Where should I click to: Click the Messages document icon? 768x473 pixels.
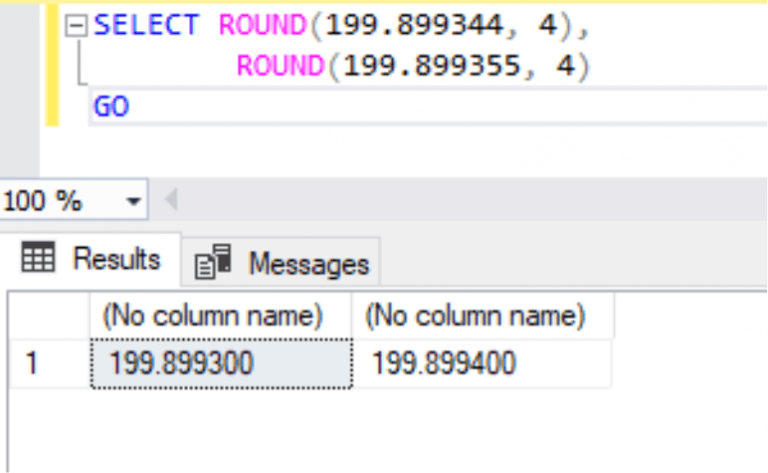click(213, 262)
